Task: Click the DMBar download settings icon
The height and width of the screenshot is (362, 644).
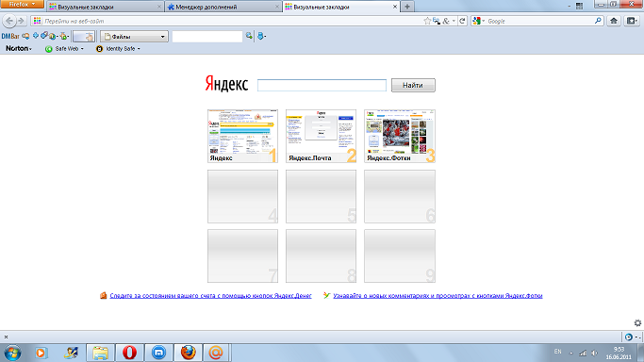Action: coord(64,37)
